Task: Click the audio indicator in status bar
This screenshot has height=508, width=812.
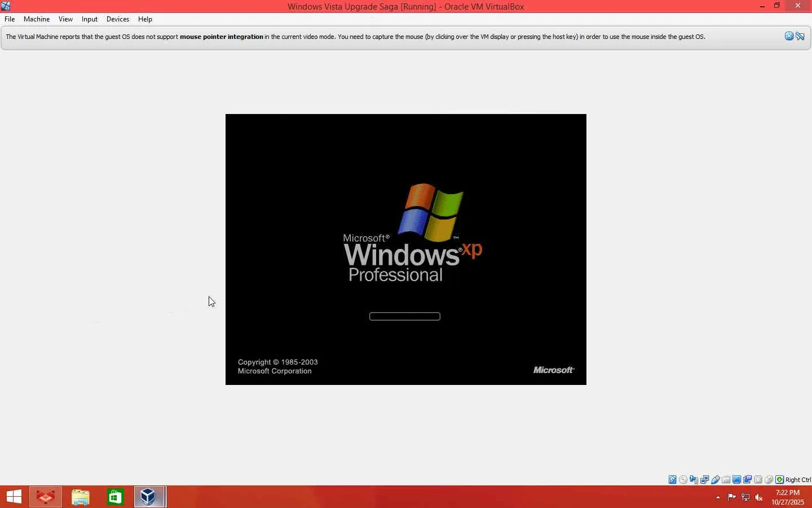Action: click(x=694, y=480)
